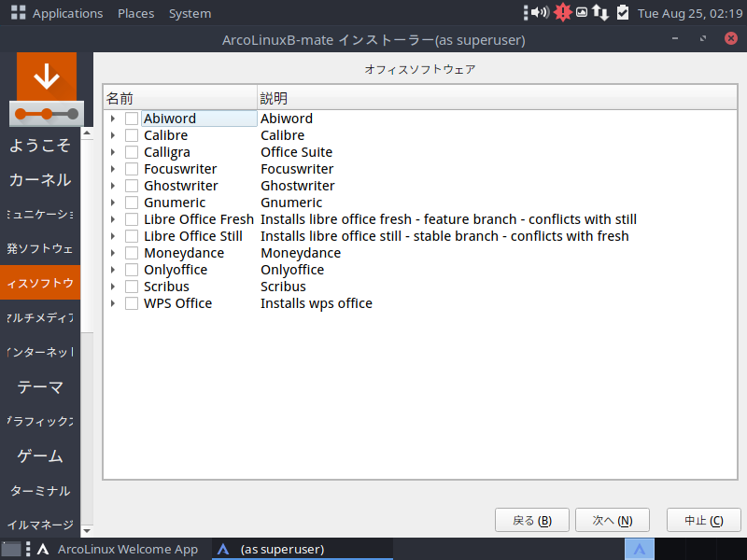Viewport: 747px width, 560px height.
Task: Click the 中止 (C) cancel button
Action: pyautogui.click(x=704, y=520)
